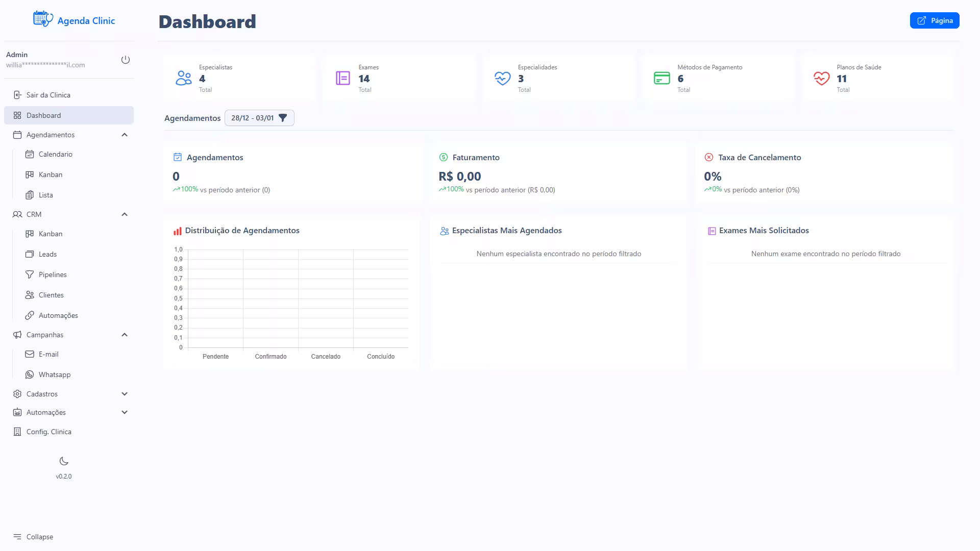Viewport: 980px width, 551px height.
Task: Click the Leads window icon
Action: [30, 254]
